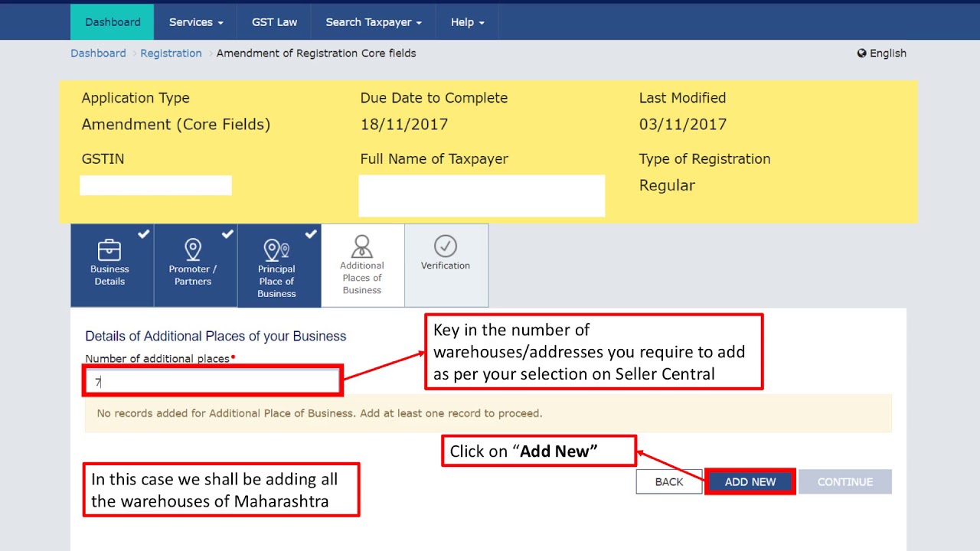Screen dimensions: 980x551
Task: Open the Help dropdown menu
Action: [x=467, y=22]
